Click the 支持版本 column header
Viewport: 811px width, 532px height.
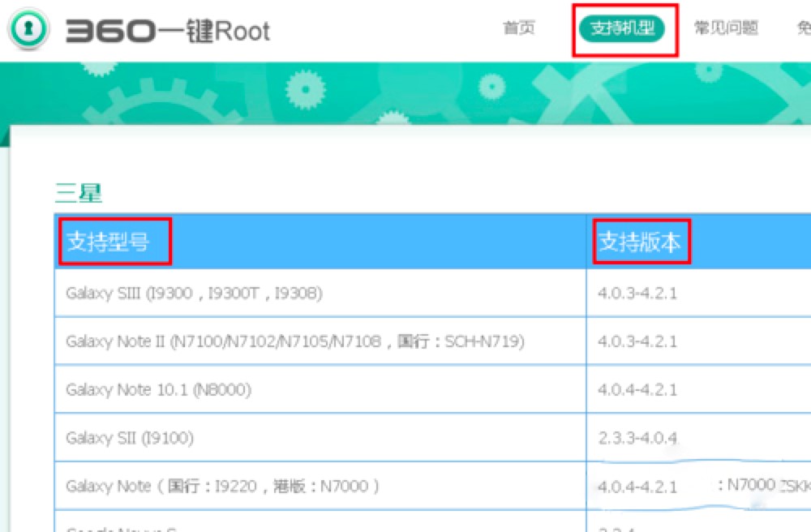pos(643,239)
